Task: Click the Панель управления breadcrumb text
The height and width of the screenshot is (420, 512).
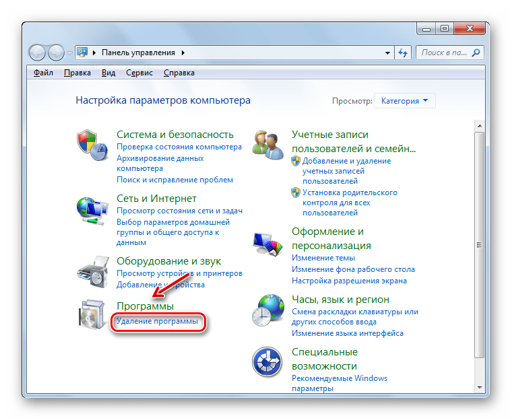Action: pyautogui.click(x=138, y=53)
